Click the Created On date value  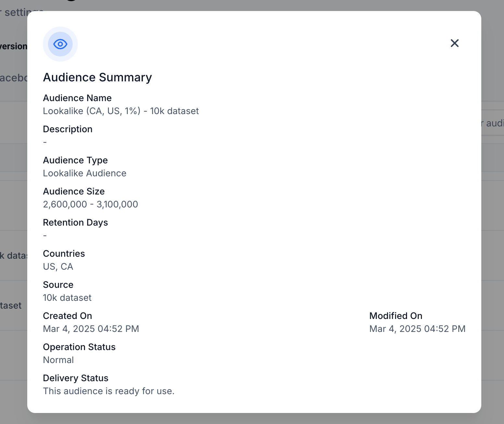[91, 329]
